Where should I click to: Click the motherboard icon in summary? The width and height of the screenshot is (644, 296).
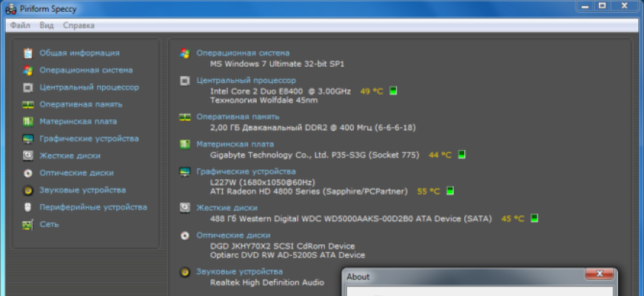click(x=185, y=144)
